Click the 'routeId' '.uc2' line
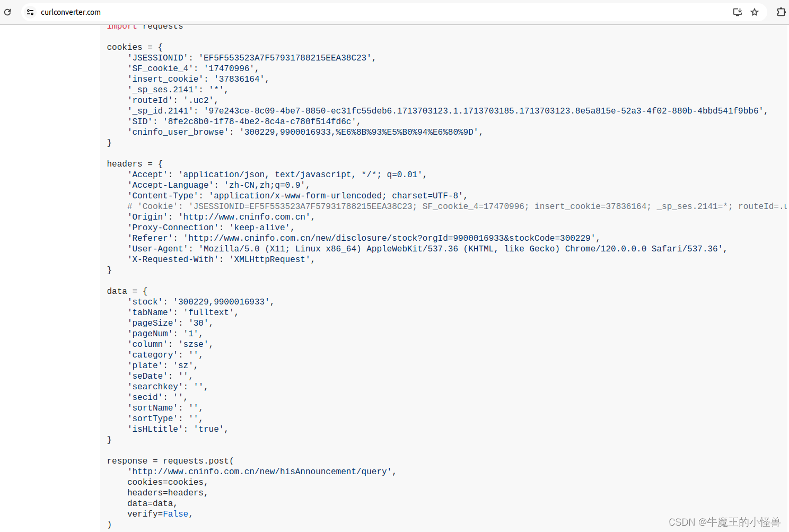This screenshot has width=789, height=532. 173,100
